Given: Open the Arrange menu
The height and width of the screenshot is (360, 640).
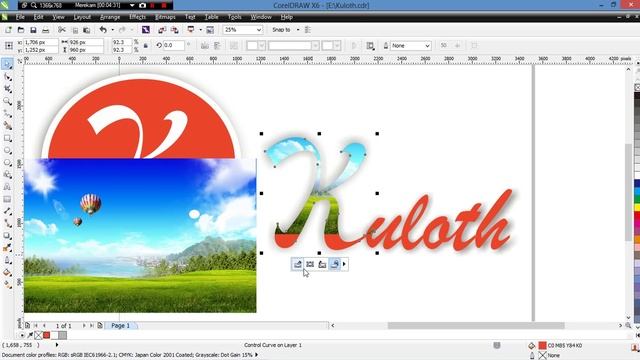Looking at the screenshot, I should (x=110, y=17).
